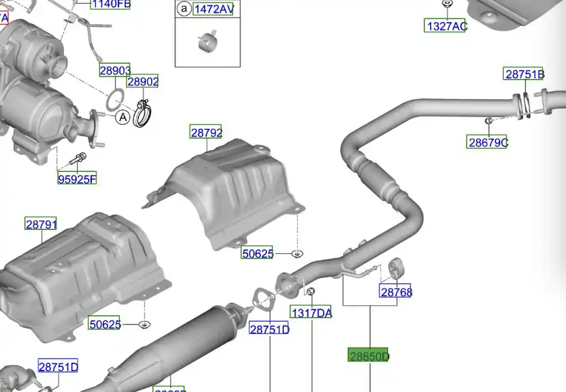Click 50625 label beside 28792 heat shield
The width and height of the screenshot is (566, 392).
point(258,253)
